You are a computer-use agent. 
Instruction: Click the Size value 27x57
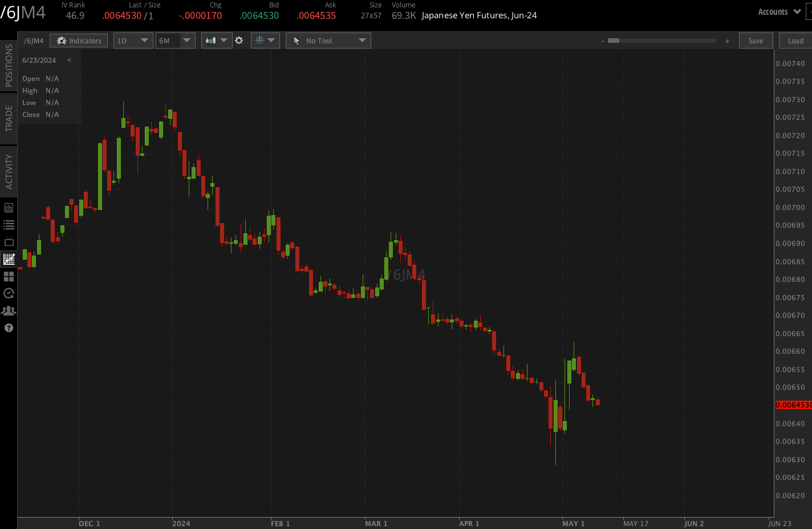pyautogui.click(x=371, y=16)
